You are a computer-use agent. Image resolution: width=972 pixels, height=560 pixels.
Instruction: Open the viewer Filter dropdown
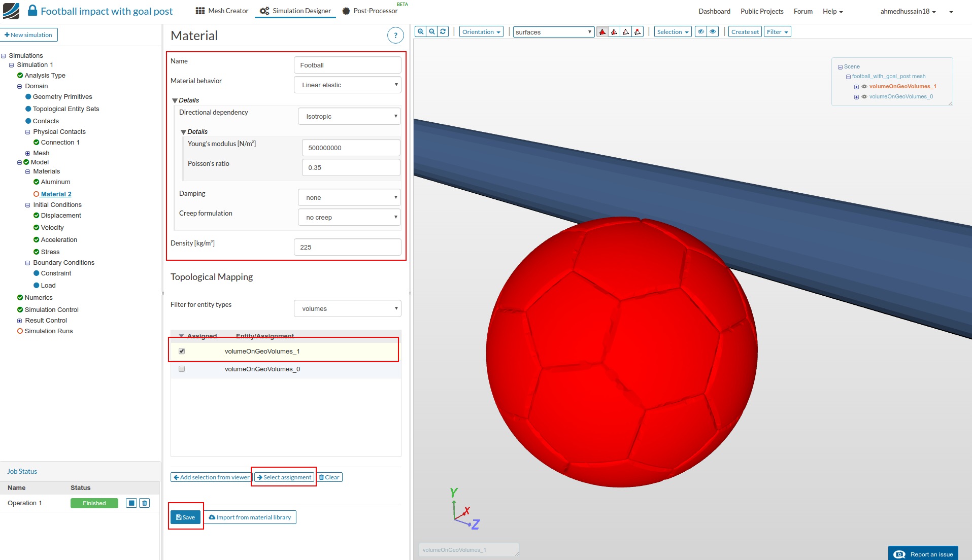778,32
